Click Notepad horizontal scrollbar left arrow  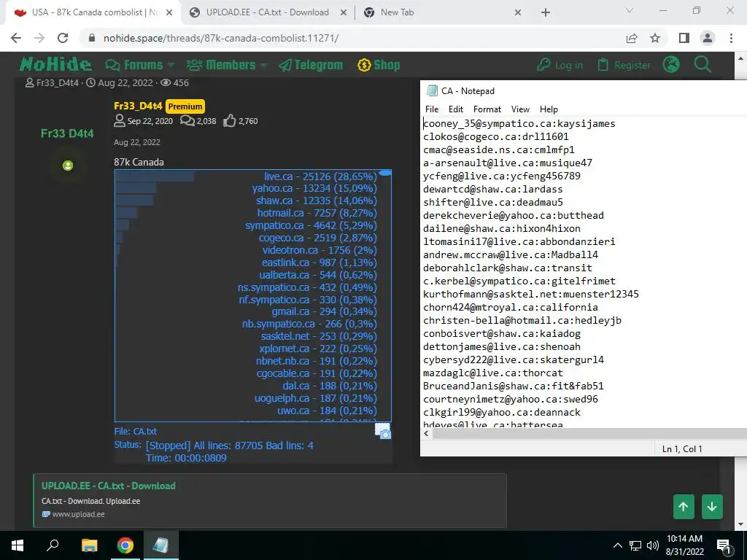426,433
